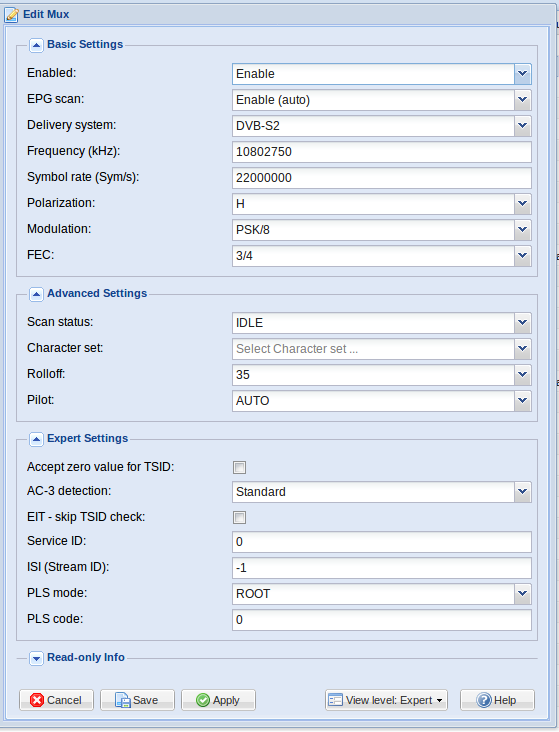Collapse the Expert Settings section arrow

(36, 439)
